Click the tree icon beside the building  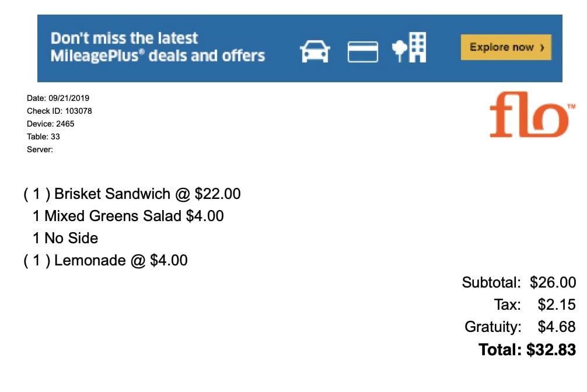(400, 51)
